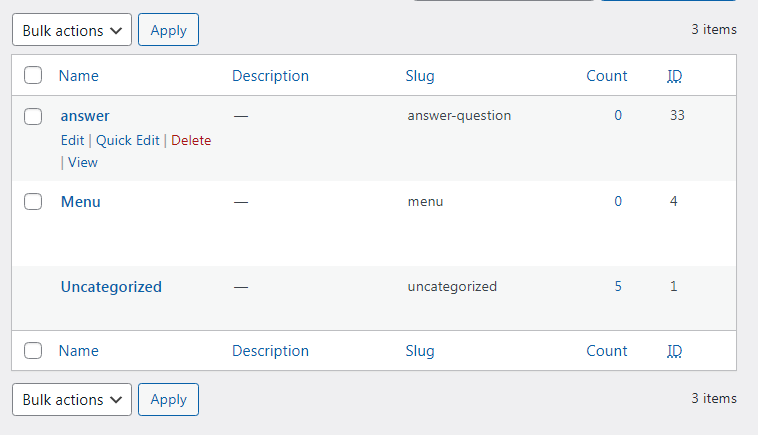Viewport: 758px width, 435px height.
Task: Click the count 5 for Uncategorized
Action: 618,286
